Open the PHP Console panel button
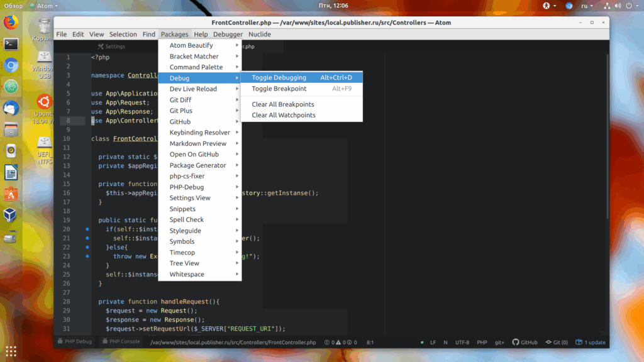 (121, 341)
